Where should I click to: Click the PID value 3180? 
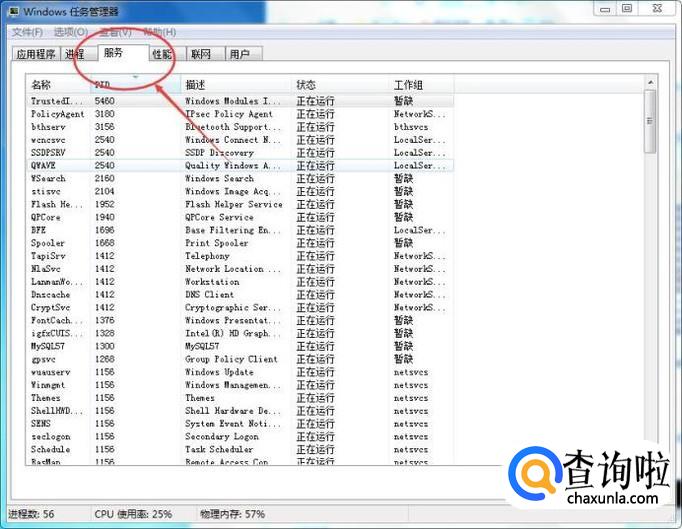click(105, 114)
